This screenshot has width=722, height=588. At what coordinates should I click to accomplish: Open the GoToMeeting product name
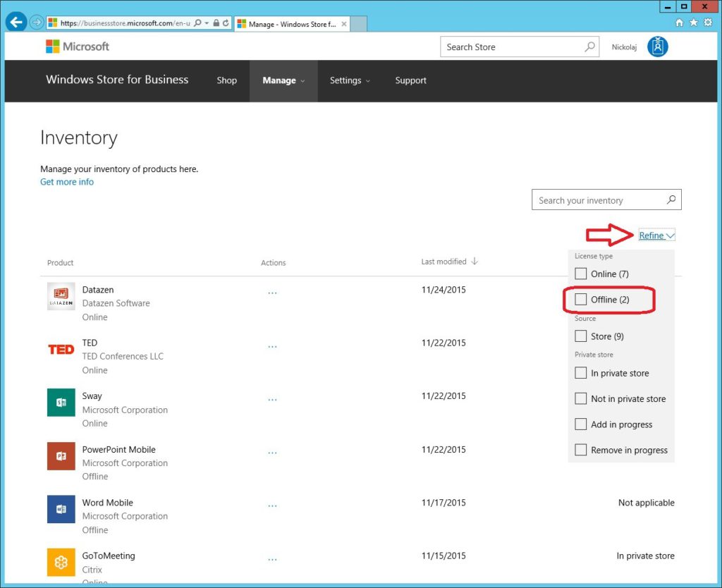[109, 556]
